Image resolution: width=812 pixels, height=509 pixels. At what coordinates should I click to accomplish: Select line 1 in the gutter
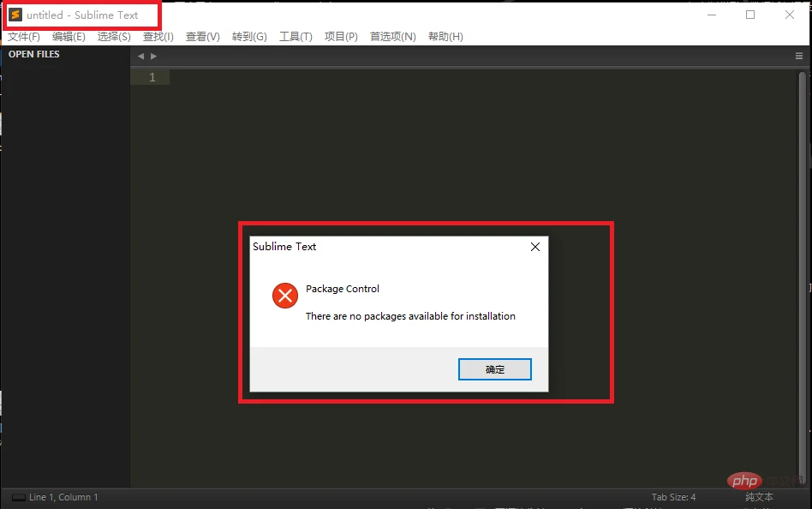click(152, 77)
